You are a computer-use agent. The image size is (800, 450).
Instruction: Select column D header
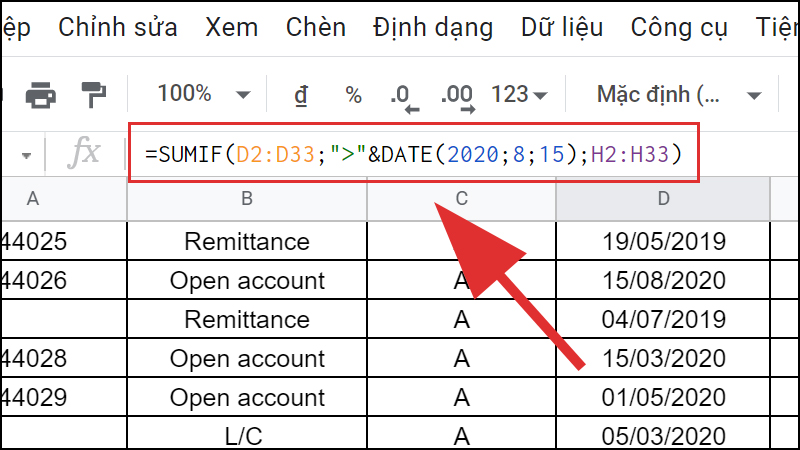[x=663, y=199]
